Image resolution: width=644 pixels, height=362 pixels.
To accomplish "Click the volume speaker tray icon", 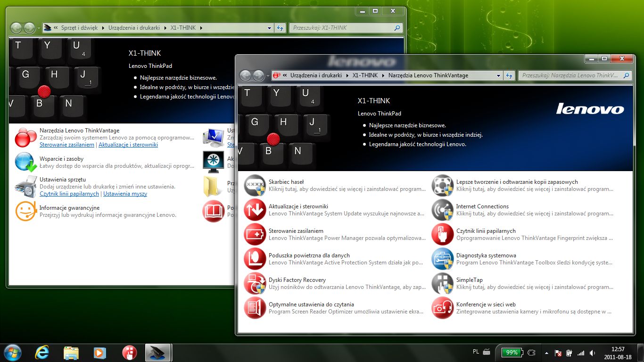I will [592, 353].
